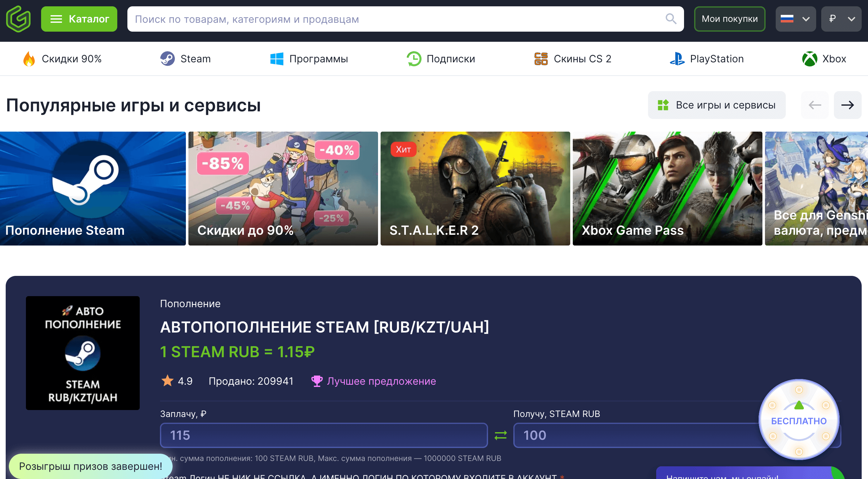This screenshot has height=479, width=868.
Task: Click the 'Получу, STEAM RUB' label
Action: pyautogui.click(x=557, y=414)
